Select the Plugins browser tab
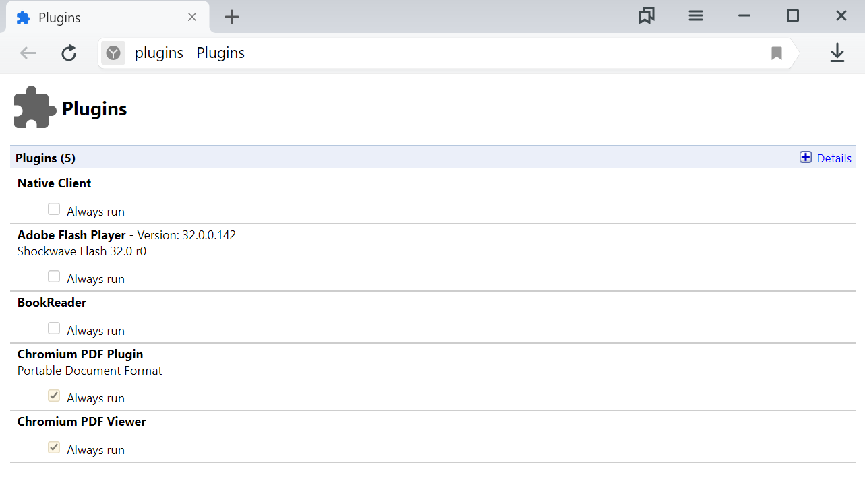The image size is (865, 504). pyautogui.click(x=108, y=18)
